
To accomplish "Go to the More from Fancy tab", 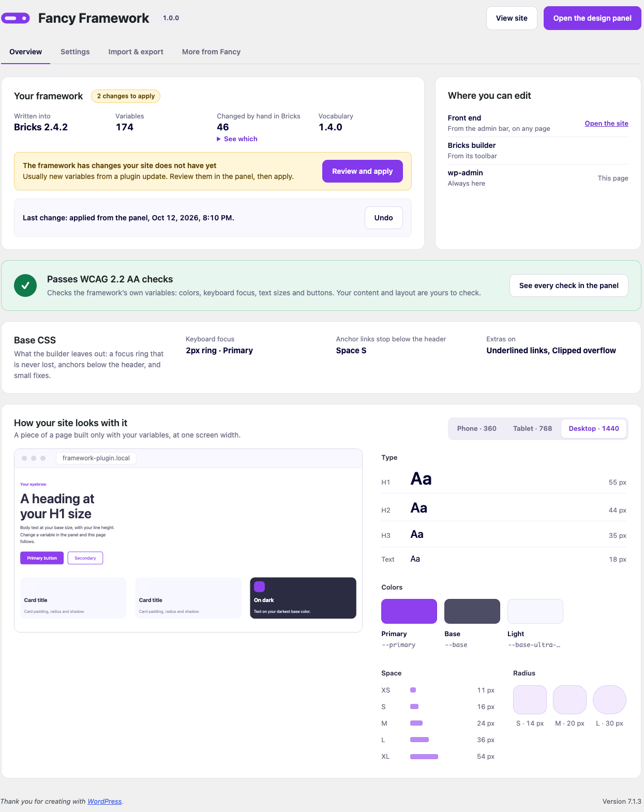I will (x=211, y=52).
